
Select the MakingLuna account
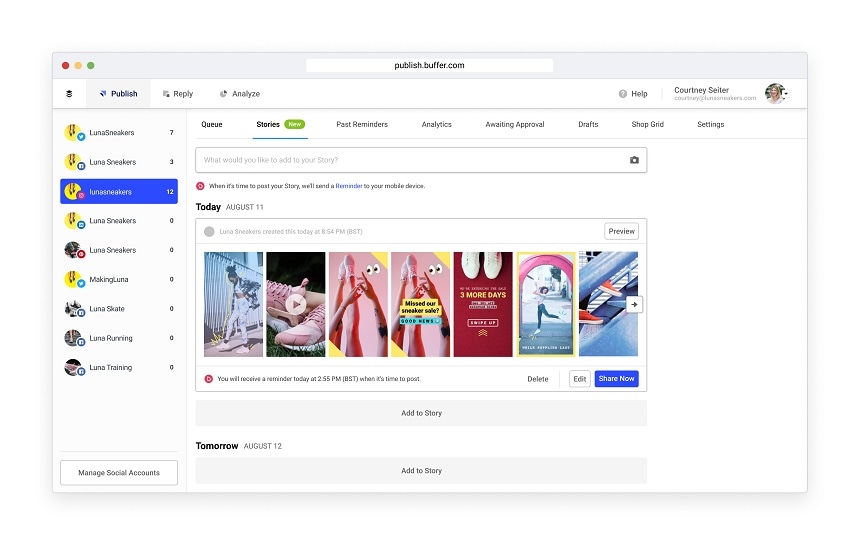119,280
